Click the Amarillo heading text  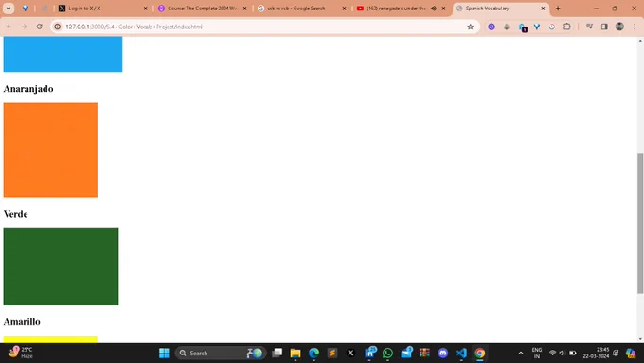(22, 322)
